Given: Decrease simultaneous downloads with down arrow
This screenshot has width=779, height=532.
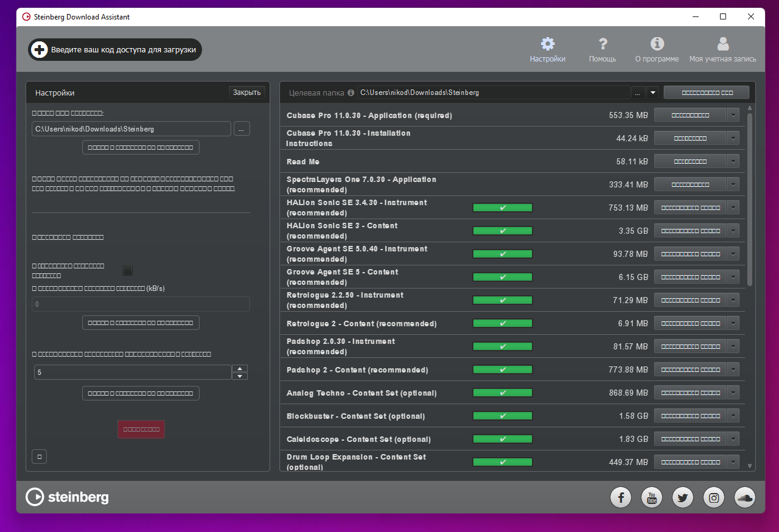Looking at the screenshot, I should (240, 376).
